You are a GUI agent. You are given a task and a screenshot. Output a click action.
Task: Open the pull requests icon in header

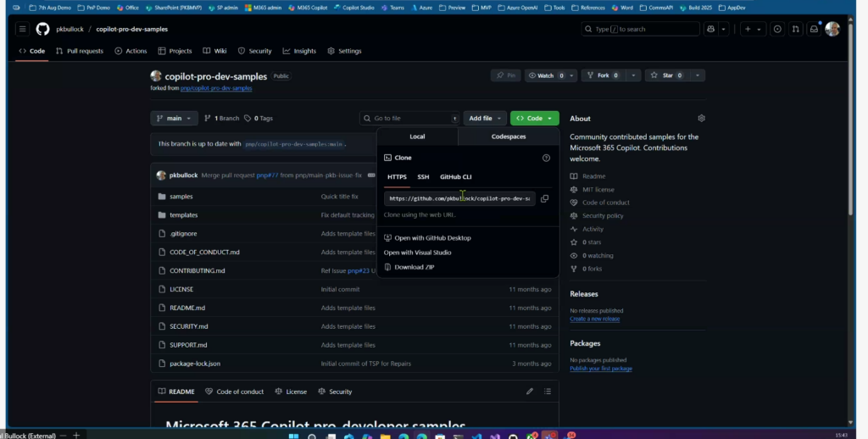click(795, 30)
